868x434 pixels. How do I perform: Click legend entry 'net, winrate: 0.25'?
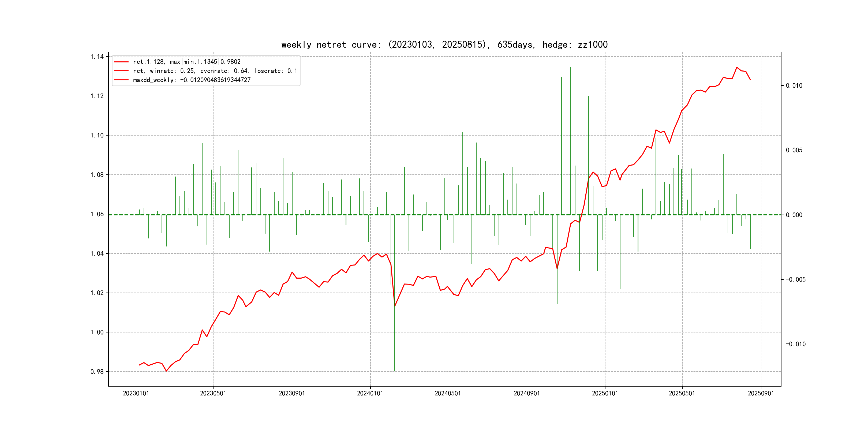215,71
